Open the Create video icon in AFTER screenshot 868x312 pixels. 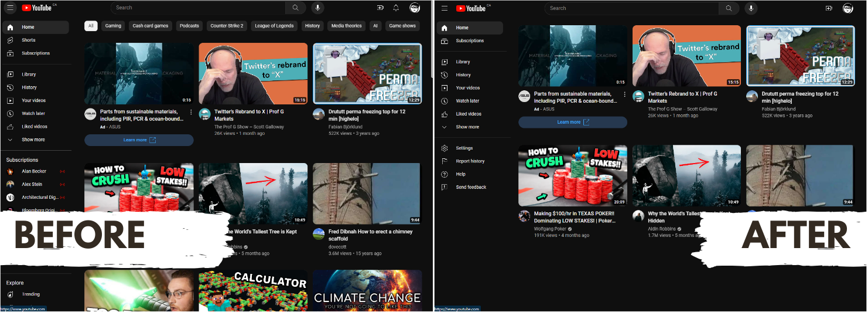tap(829, 8)
